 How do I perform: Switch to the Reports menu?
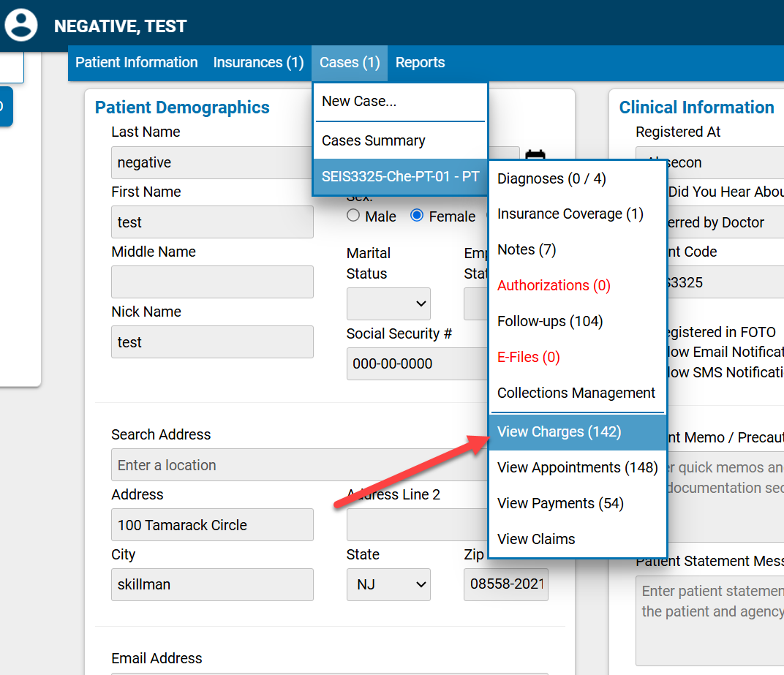point(420,63)
